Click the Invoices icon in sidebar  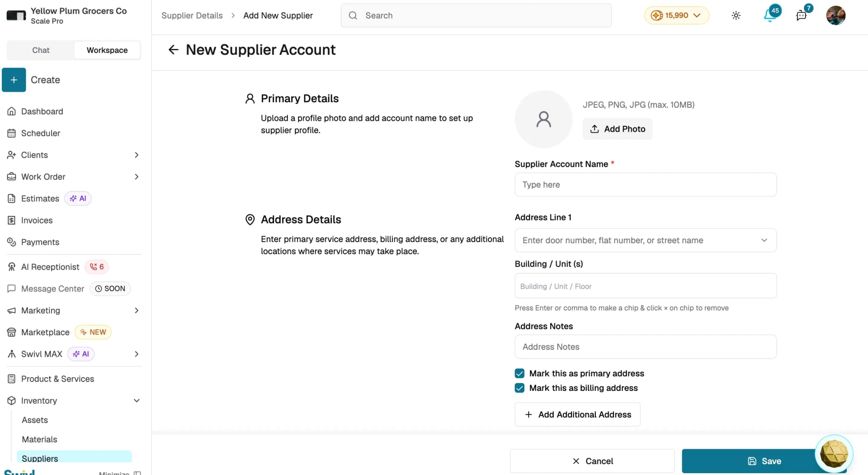[x=12, y=220]
